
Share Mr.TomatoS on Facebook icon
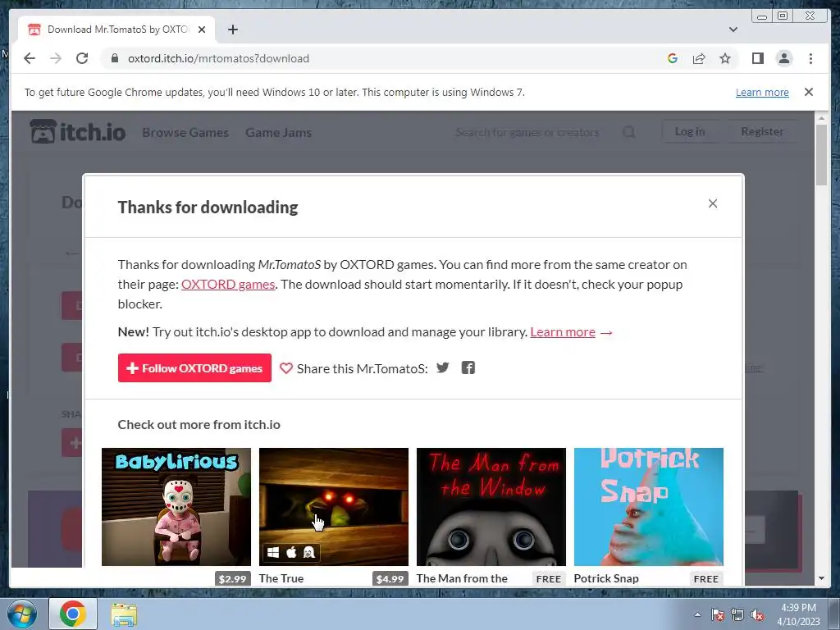click(468, 368)
